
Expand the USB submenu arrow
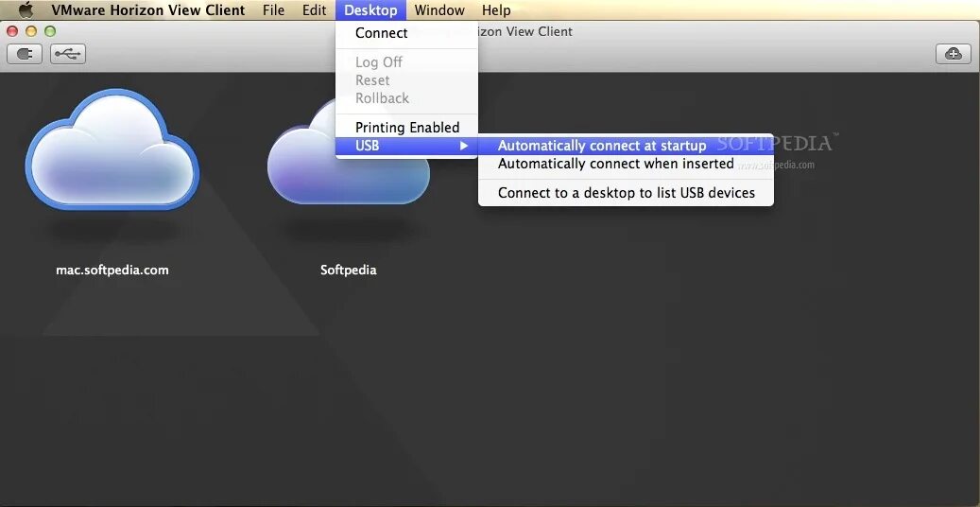pyautogui.click(x=464, y=146)
